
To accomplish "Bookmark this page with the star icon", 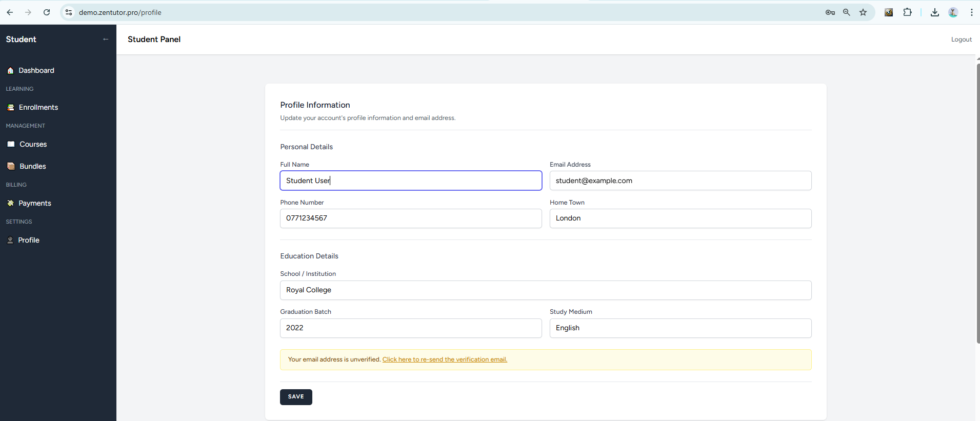I will click(x=863, y=12).
